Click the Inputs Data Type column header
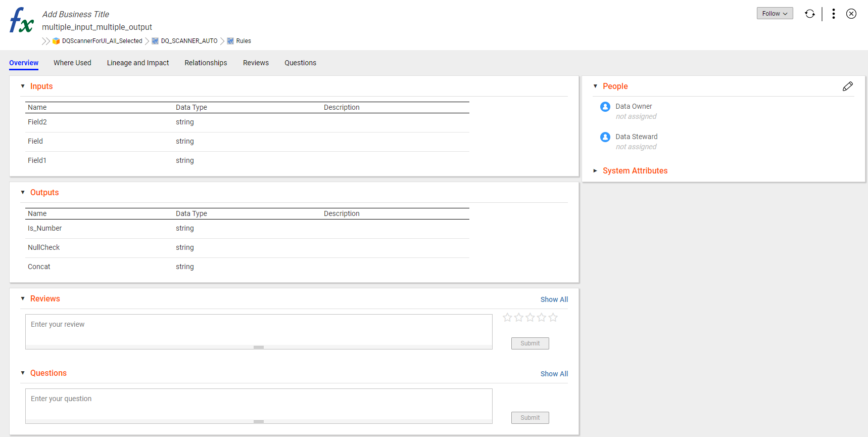The width and height of the screenshot is (868, 437). [x=191, y=107]
